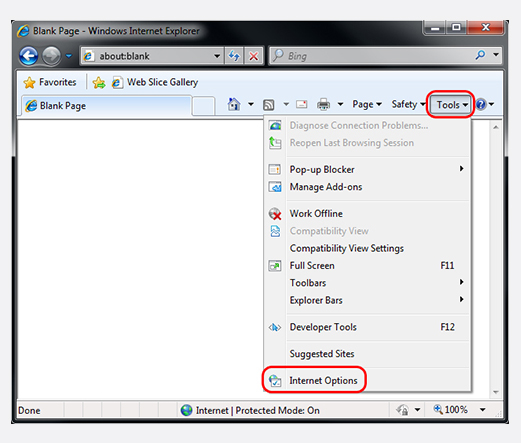Open a new tab with blank tab button
The width and height of the screenshot is (521, 443).
tap(203, 106)
